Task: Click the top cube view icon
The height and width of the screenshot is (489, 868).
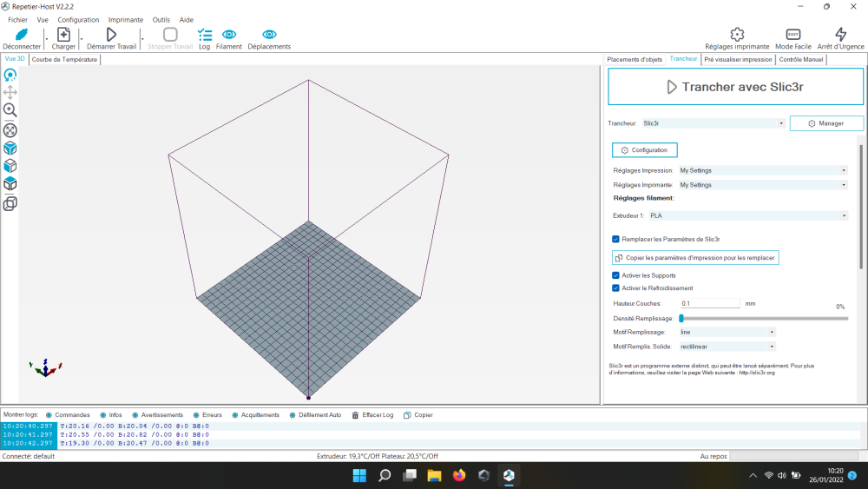Action: coord(10,184)
